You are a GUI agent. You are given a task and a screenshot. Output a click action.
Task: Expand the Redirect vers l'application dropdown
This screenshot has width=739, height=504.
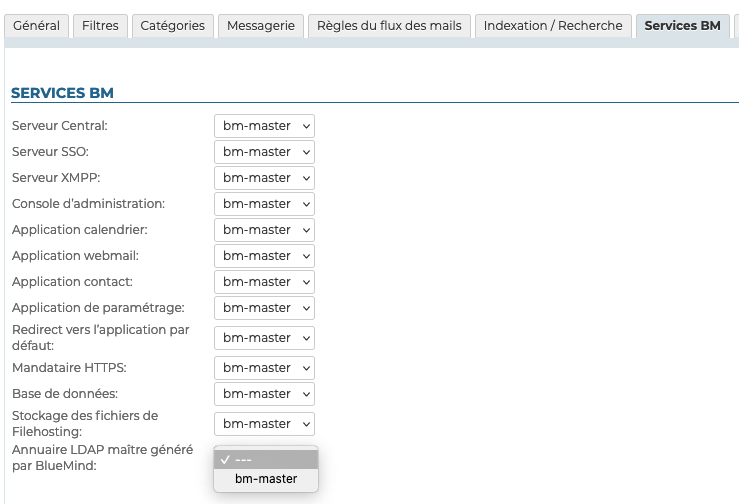(264, 338)
